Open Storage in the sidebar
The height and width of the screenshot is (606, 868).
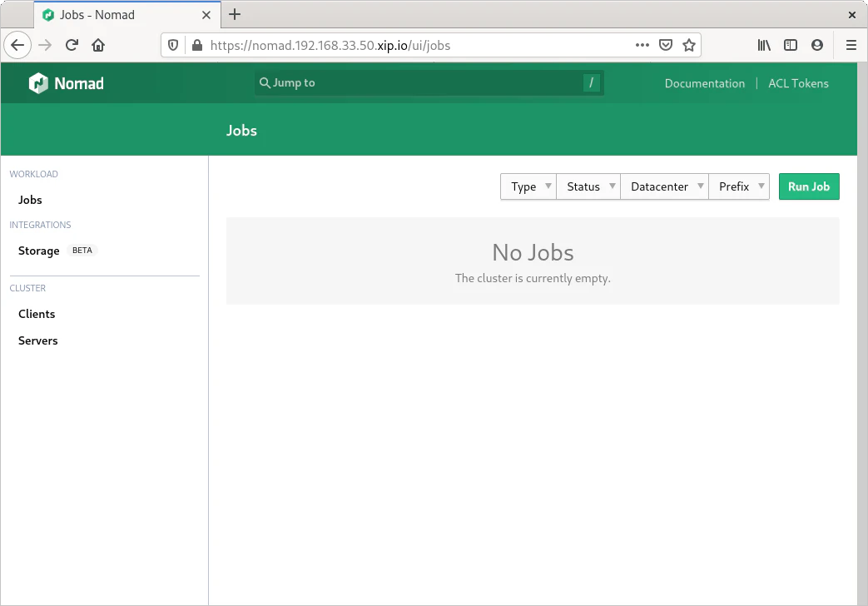[39, 251]
